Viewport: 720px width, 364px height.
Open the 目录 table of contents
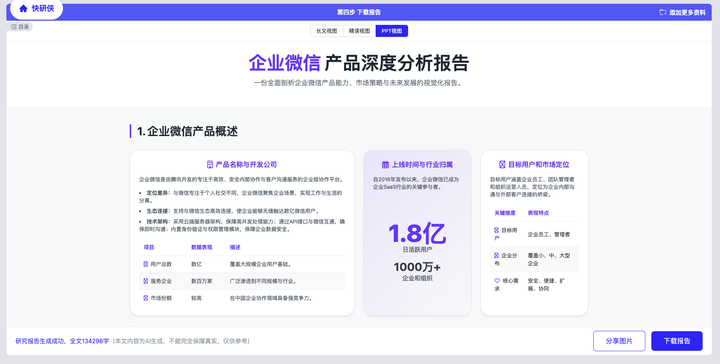tap(20, 27)
